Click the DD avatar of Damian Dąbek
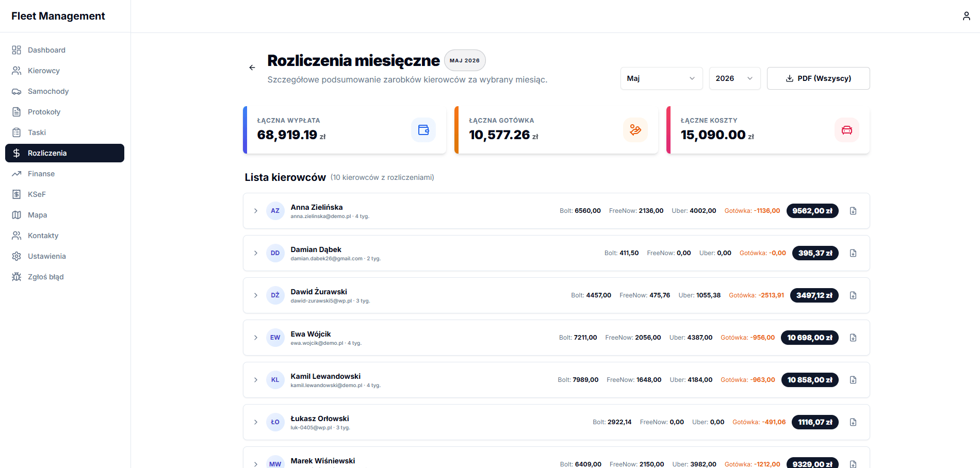The height and width of the screenshot is (468, 980). 275,253
